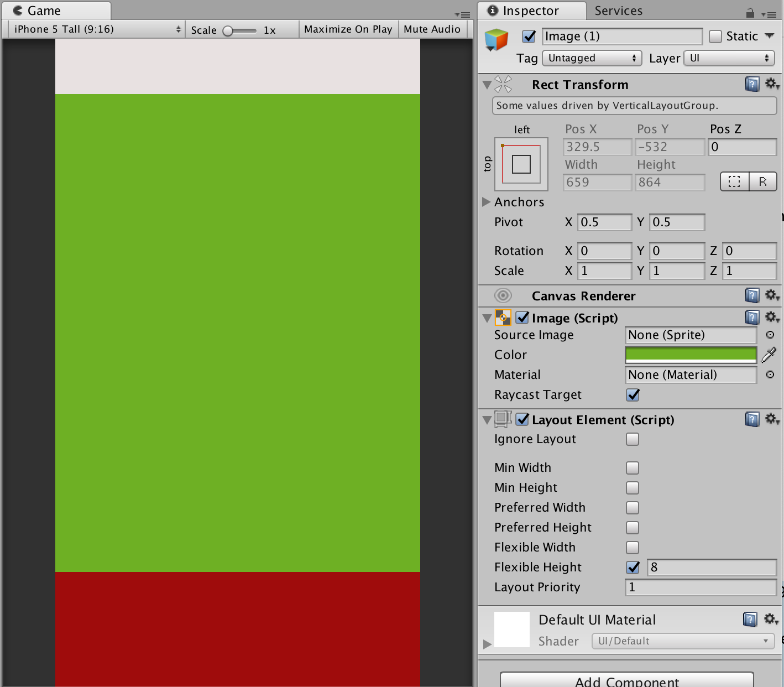
Task: Toggle Mute Audio button
Action: pyautogui.click(x=432, y=29)
